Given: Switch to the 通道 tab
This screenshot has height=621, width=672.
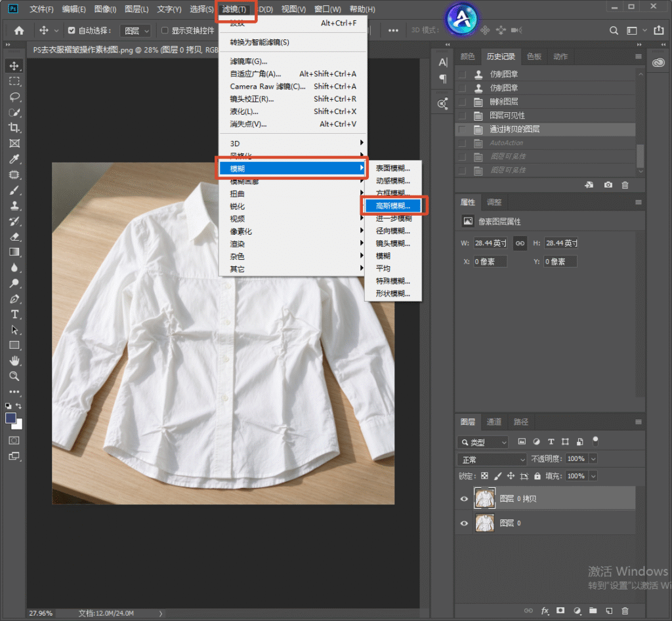Looking at the screenshot, I should 493,422.
